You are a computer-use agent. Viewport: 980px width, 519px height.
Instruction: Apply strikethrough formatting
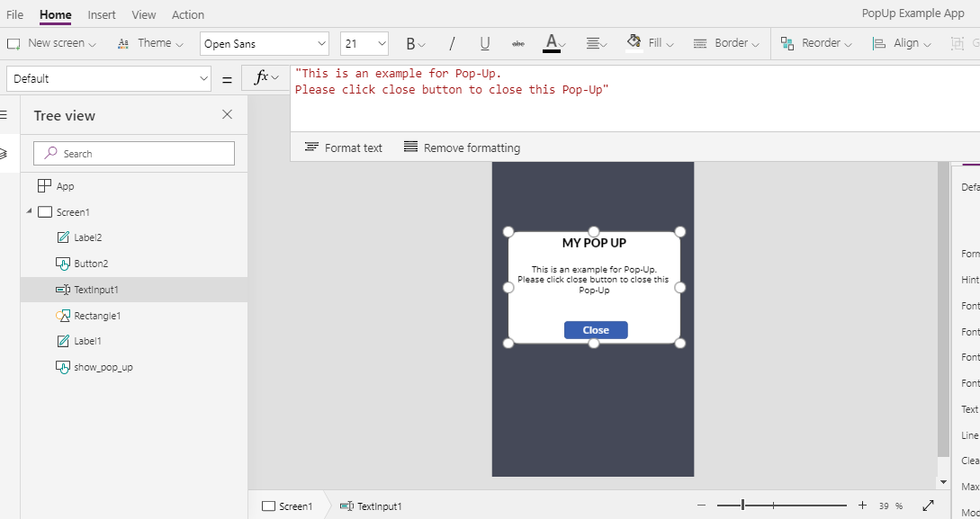pos(519,42)
